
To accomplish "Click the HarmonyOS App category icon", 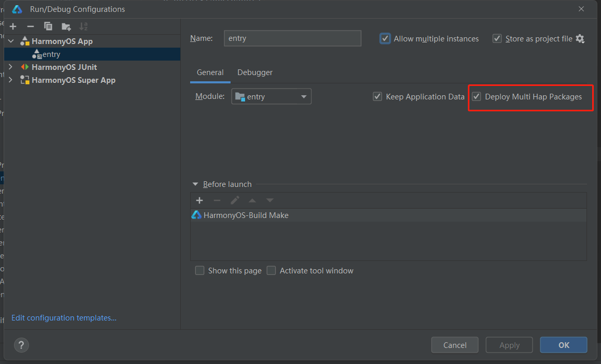I will pyautogui.click(x=25, y=41).
